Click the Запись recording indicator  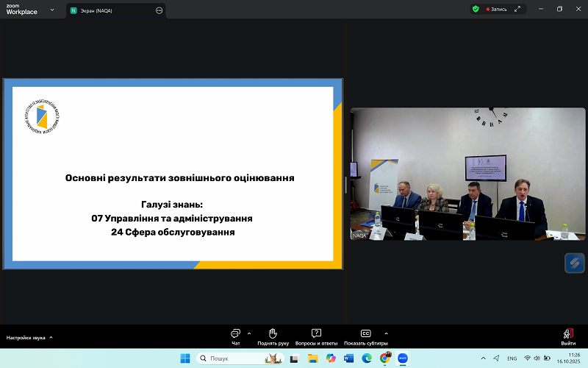[496, 9]
